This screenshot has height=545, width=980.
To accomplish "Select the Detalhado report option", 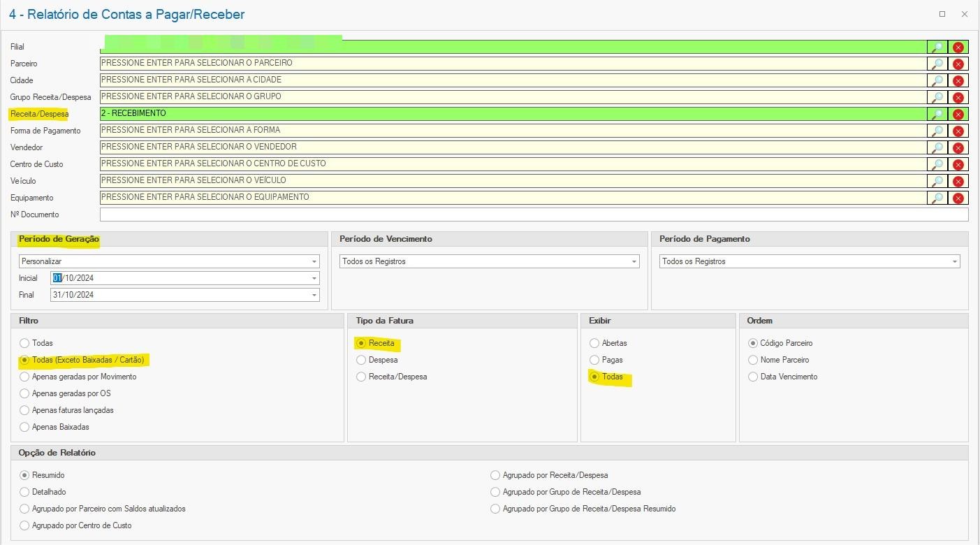I will (24, 492).
